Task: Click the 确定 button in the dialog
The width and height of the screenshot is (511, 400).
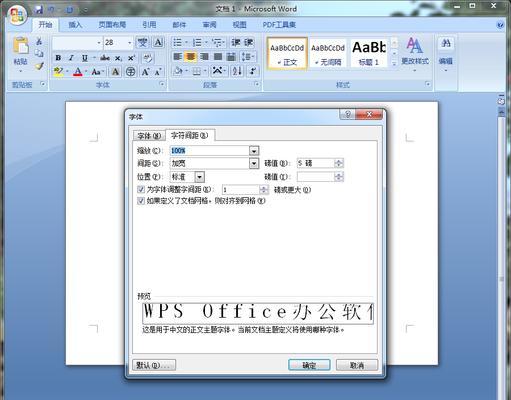Action: point(309,365)
